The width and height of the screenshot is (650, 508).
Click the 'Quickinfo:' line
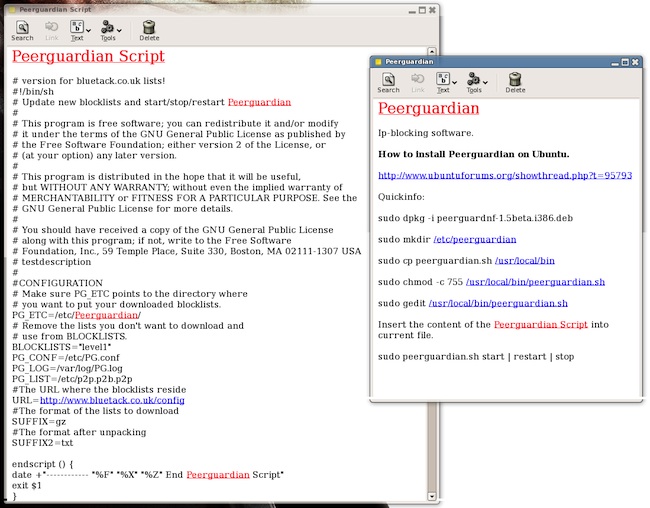(x=401, y=197)
